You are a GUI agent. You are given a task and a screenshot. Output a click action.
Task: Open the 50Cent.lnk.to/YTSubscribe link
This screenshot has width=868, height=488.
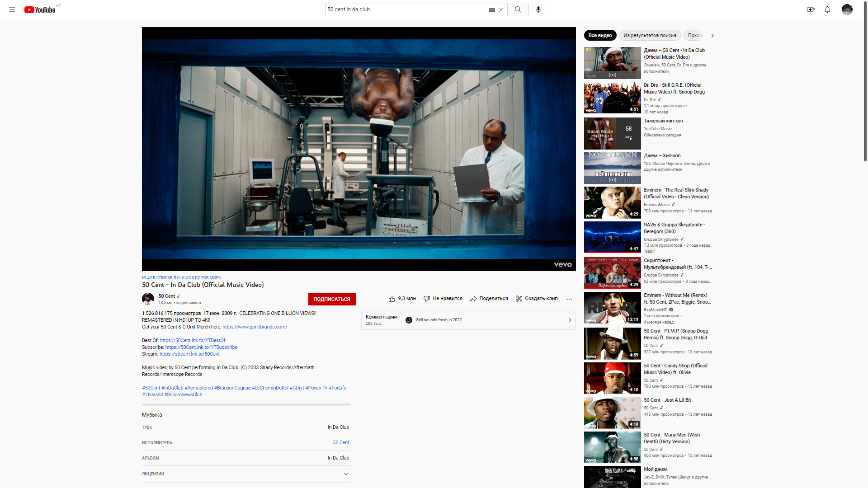click(201, 347)
